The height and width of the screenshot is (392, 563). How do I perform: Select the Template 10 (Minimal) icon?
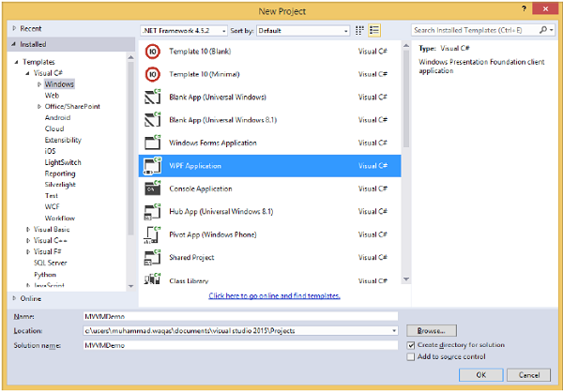point(151,74)
